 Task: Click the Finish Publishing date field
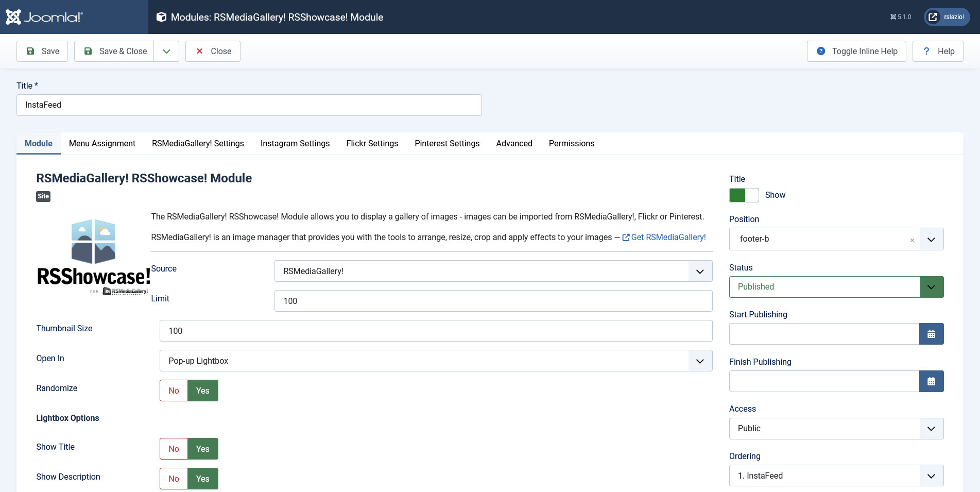[824, 381]
